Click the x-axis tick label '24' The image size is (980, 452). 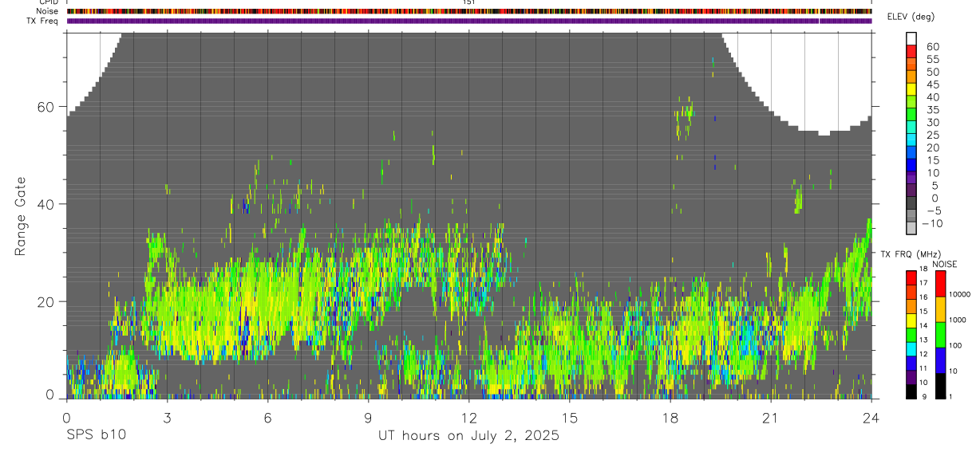pos(871,418)
